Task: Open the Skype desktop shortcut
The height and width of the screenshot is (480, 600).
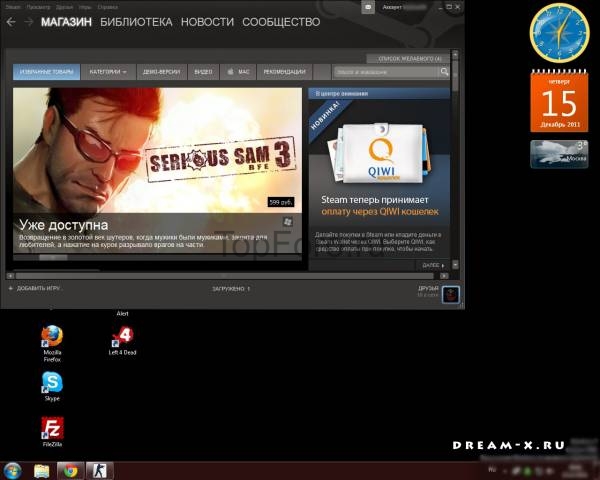Action: pos(52,386)
